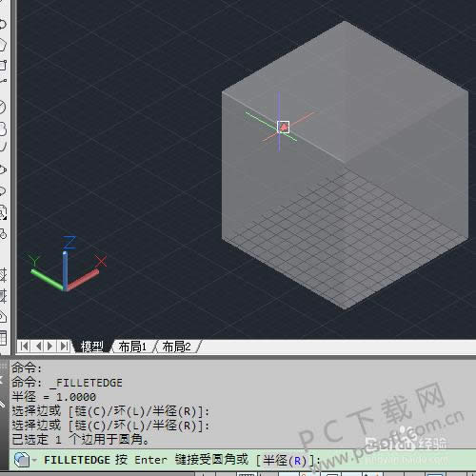Jump to the last layout tab arrow
This screenshot has width=476, height=476.
(64, 346)
